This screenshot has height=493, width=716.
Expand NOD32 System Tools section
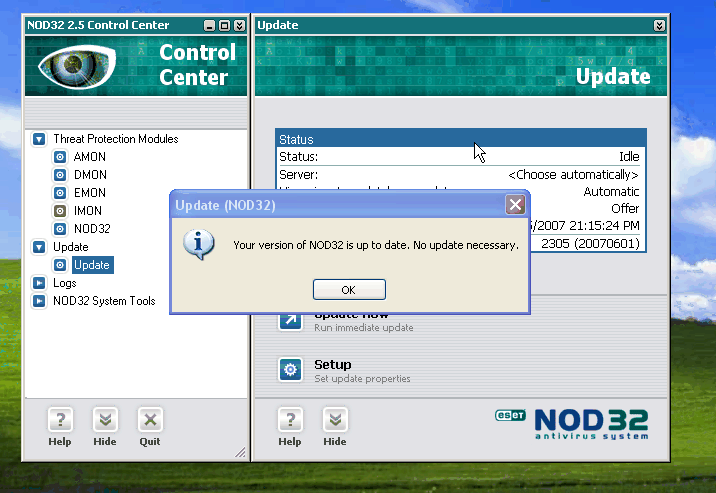(x=39, y=301)
